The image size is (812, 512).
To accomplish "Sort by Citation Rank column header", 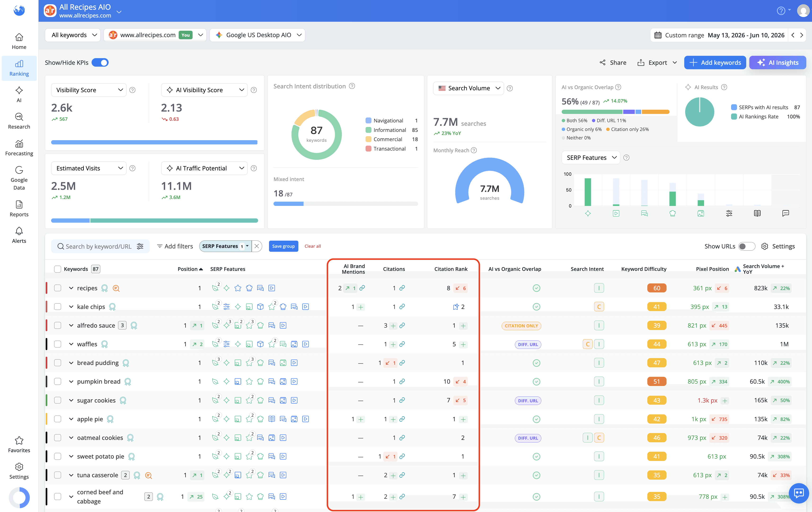I will (x=450, y=269).
